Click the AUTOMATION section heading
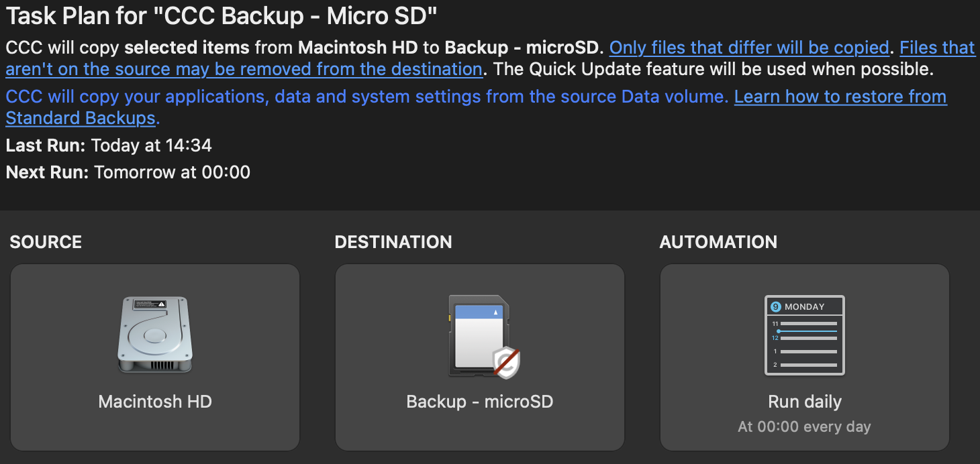Screen dimensions: 980x464 tap(718, 242)
